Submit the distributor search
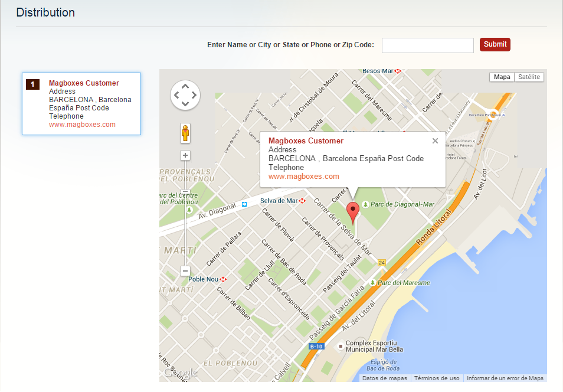The width and height of the screenshot is (563, 392). [x=495, y=44]
